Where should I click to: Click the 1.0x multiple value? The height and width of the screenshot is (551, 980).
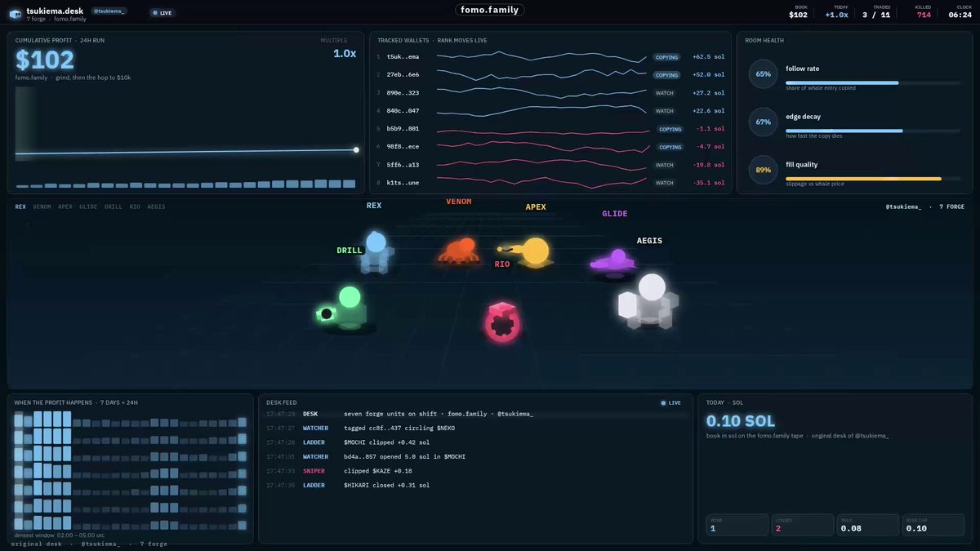coord(345,53)
